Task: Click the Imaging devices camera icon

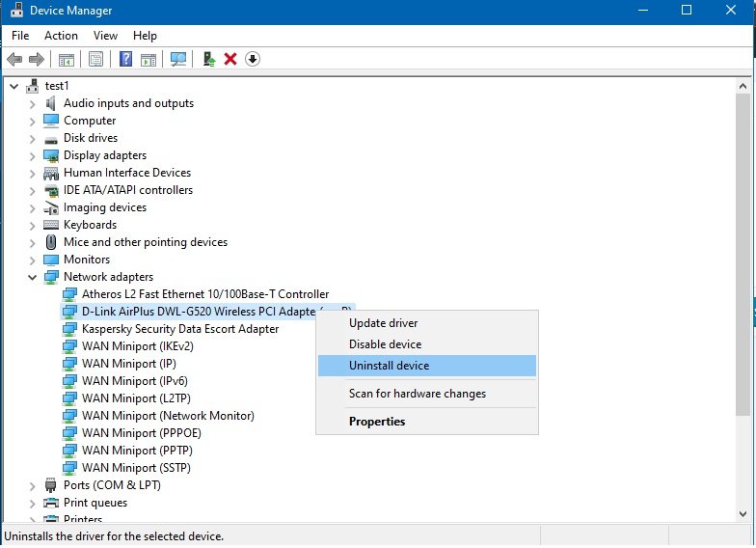Action: pos(51,208)
